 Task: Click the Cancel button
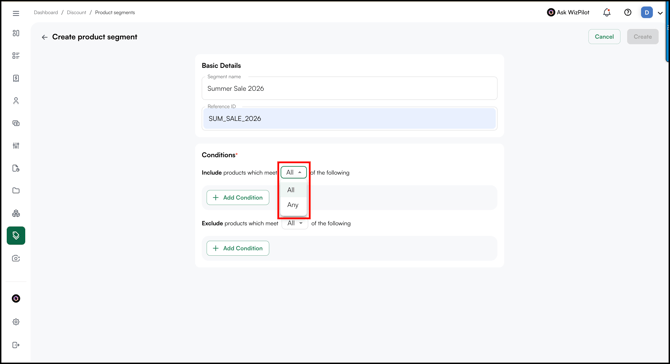[x=604, y=37]
